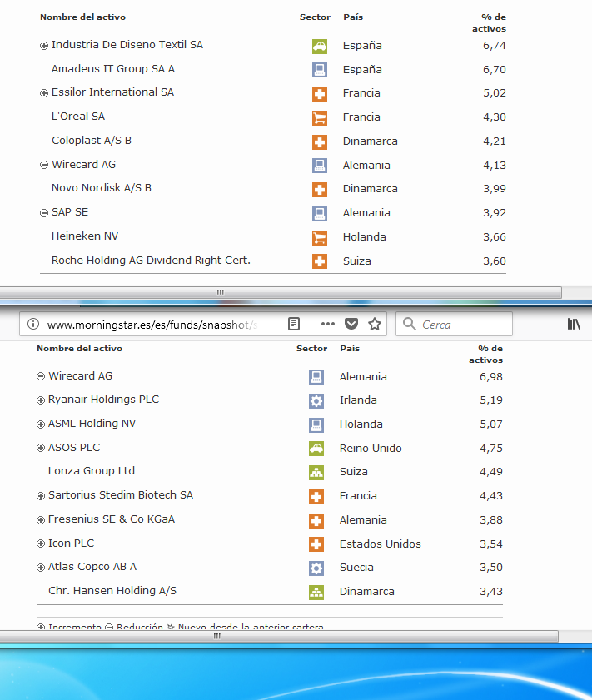592x700 pixels.
Task: Click the 6,98 percentage value
Action: point(491,377)
